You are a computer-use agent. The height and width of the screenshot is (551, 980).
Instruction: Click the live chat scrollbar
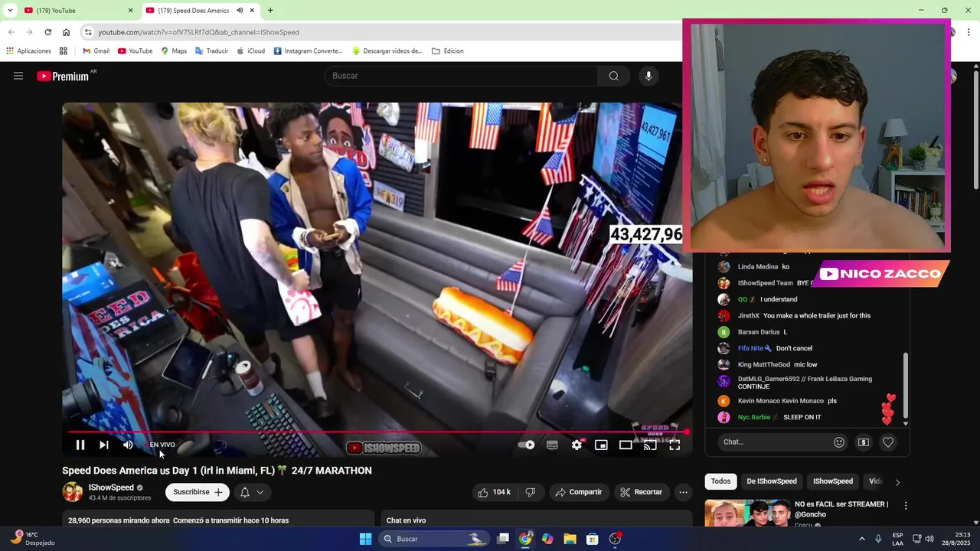tap(906, 386)
